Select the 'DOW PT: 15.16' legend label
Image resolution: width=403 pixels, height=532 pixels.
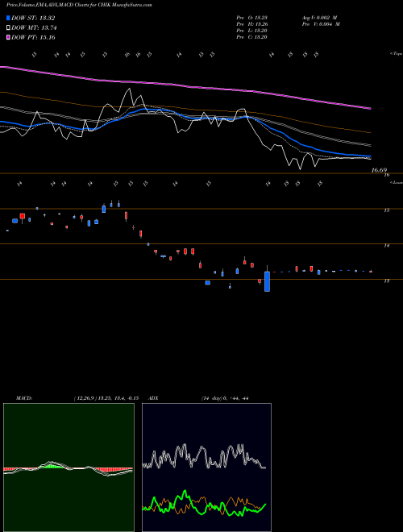point(33,37)
